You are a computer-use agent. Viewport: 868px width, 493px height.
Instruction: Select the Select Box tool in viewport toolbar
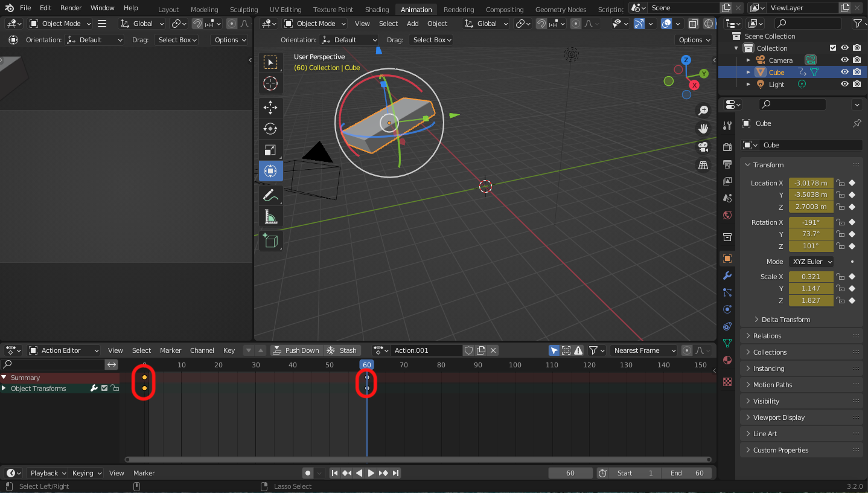270,62
